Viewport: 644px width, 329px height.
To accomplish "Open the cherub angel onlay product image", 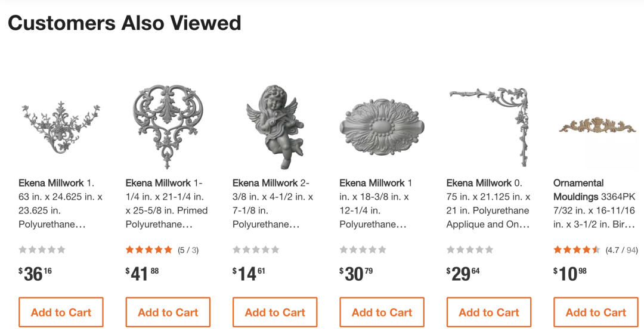I will (x=275, y=126).
